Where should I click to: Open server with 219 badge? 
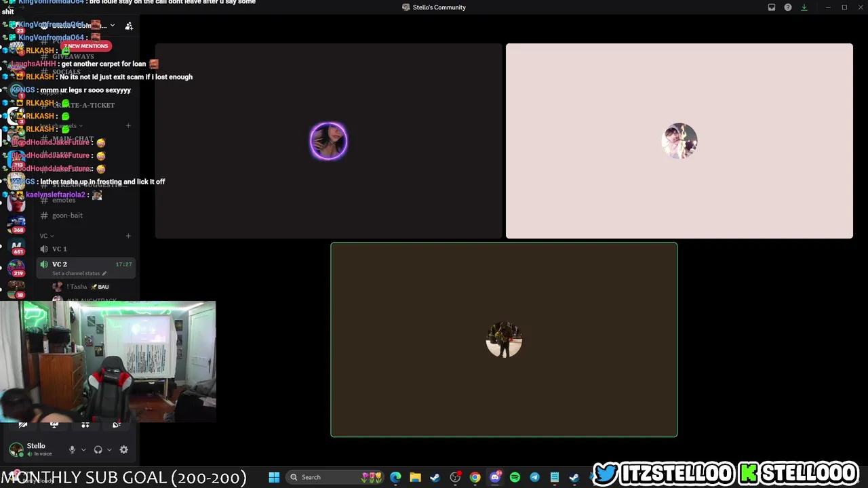coord(17,267)
